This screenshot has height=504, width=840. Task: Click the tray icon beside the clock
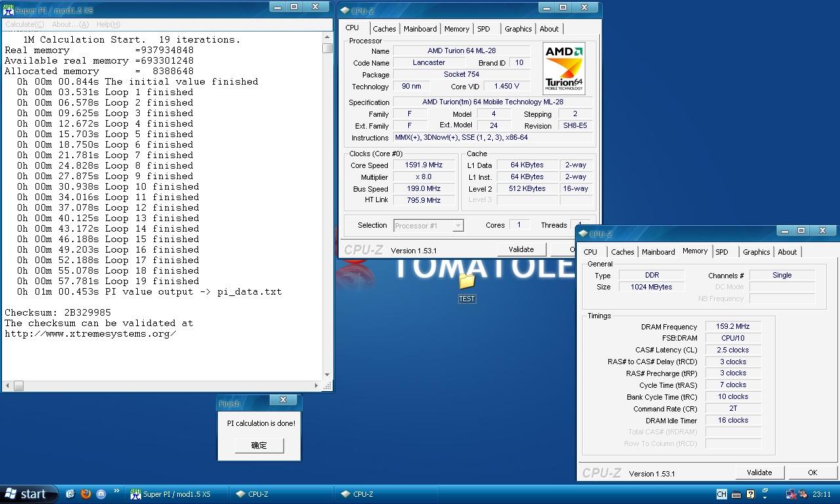805,494
